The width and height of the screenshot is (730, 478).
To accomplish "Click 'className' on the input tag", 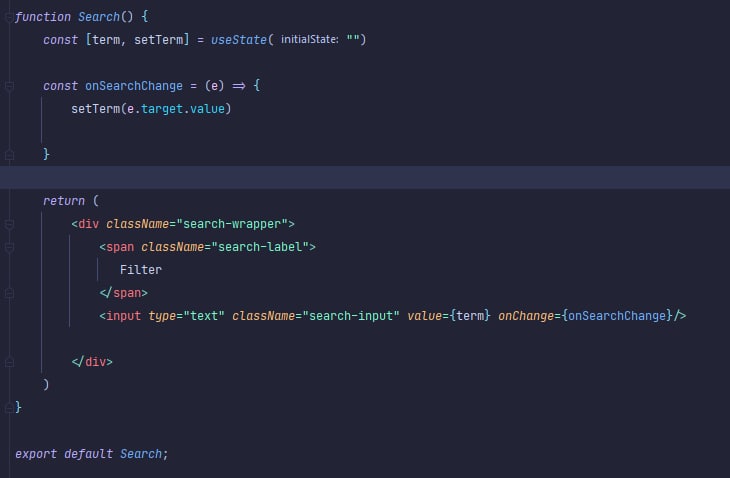I will (263, 316).
